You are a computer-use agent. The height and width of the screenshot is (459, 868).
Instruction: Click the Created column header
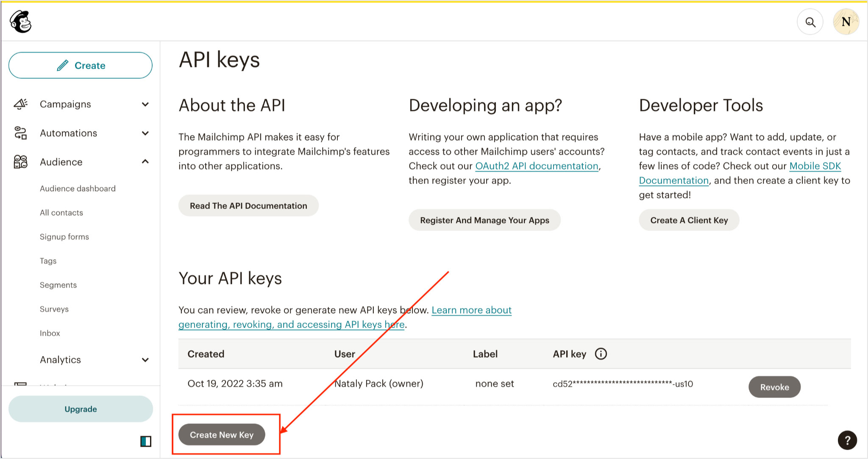pos(206,354)
